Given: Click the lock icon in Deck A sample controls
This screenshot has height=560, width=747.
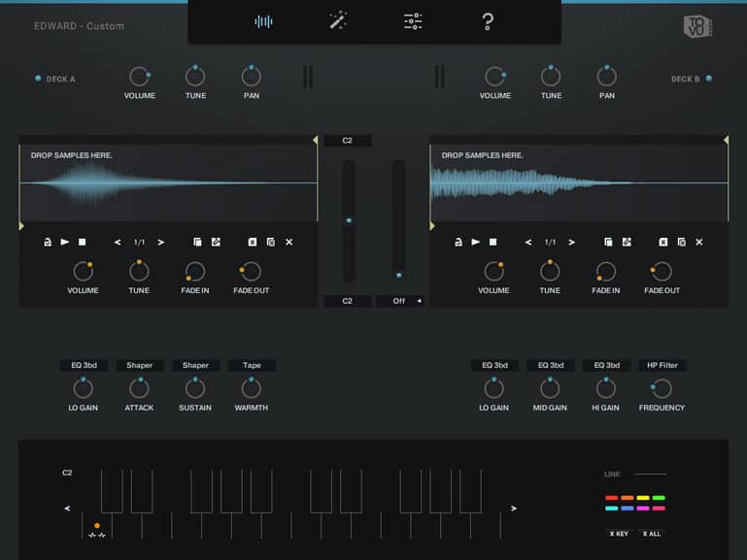Looking at the screenshot, I should coord(48,243).
